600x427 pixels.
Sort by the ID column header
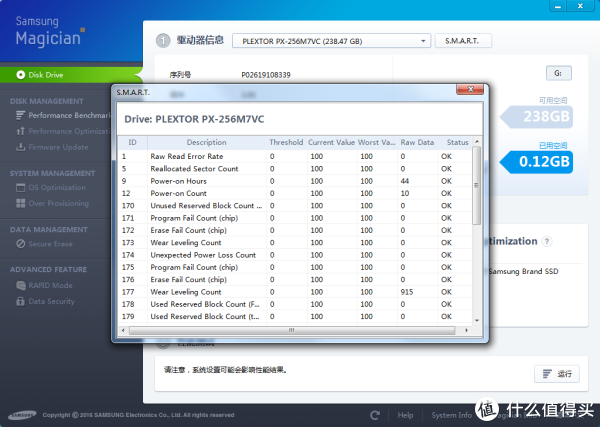tap(132, 142)
